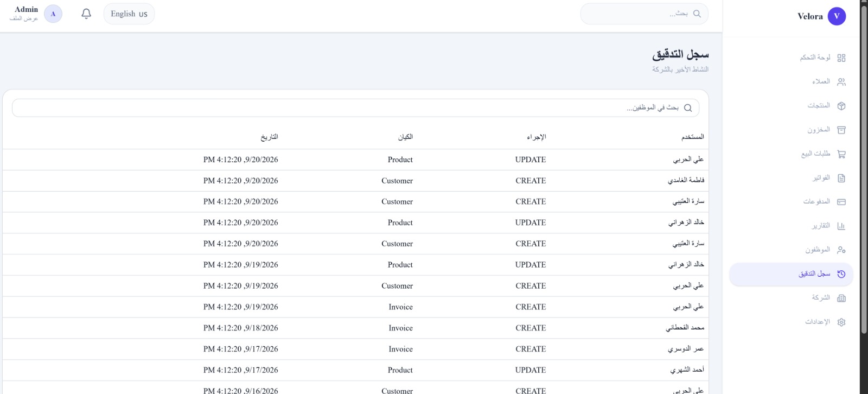Open the settings gear icon in sidebar
Viewport: 868px width, 394px height.
click(x=841, y=322)
